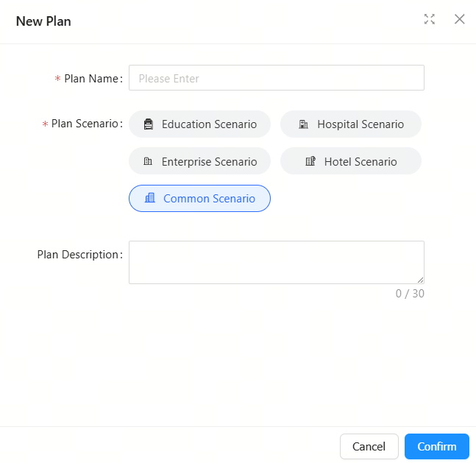The width and height of the screenshot is (476, 463).
Task: Click the Education Scenario book icon
Action: (149, 124)
